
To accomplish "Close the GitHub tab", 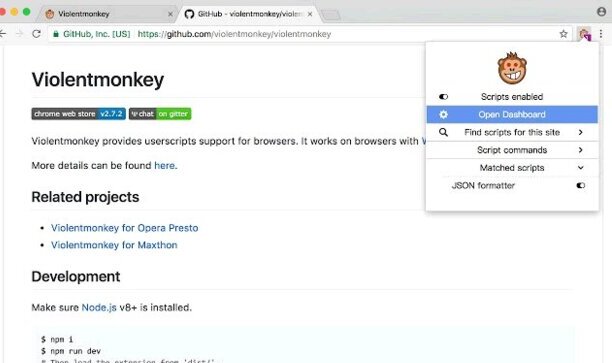I will point(310,14).
